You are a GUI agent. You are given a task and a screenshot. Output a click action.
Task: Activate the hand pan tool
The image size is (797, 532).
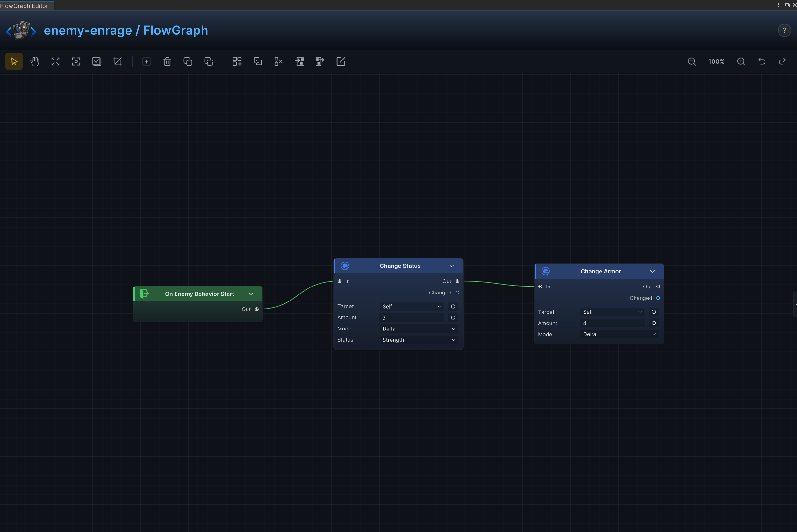point(35,61)
